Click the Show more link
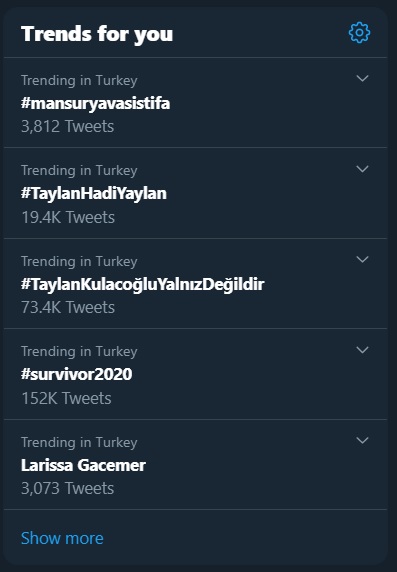397x572 pixels. click(62, 538)
